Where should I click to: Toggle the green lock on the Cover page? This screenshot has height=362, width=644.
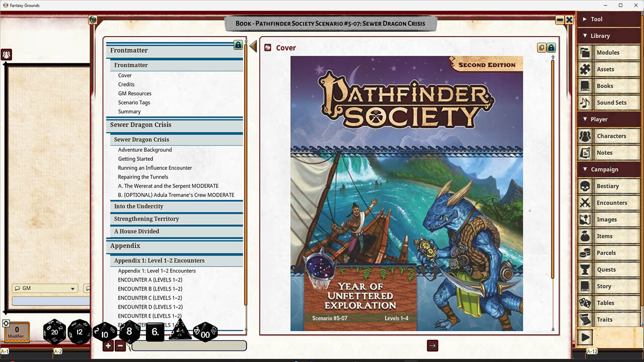tap(551, 47)
